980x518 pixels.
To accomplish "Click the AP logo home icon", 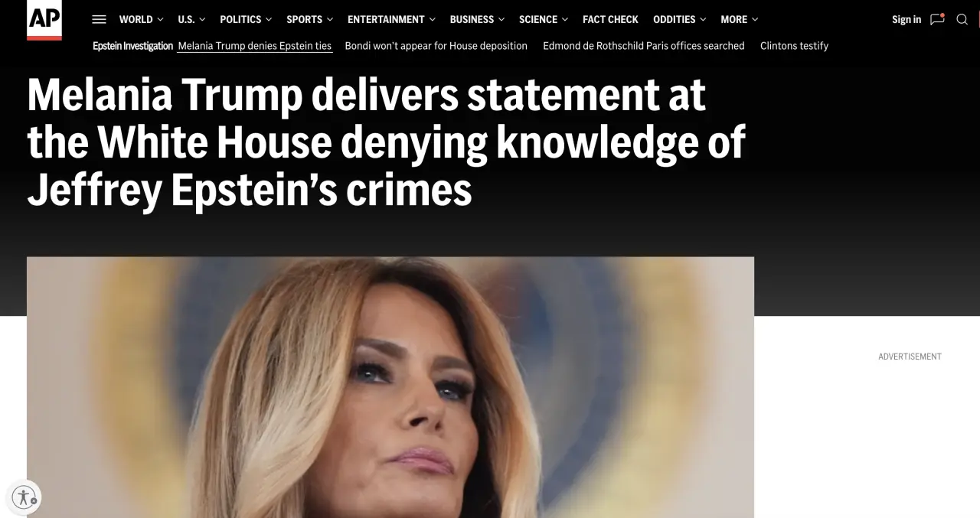I will click(x=44, y=19).
